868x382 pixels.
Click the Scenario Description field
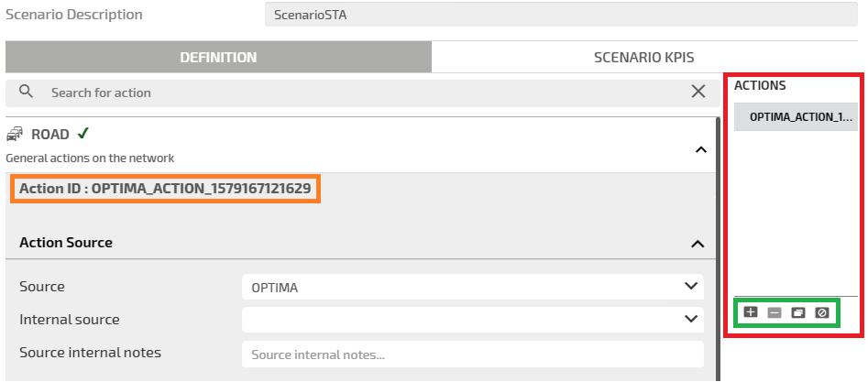[562, 16]
